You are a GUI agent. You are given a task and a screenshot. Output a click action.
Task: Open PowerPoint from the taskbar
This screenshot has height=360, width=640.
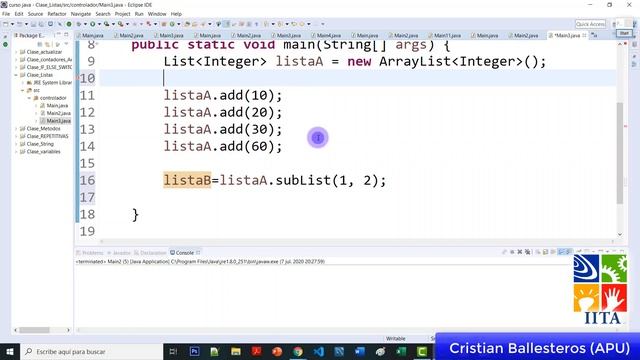[277, 351]
